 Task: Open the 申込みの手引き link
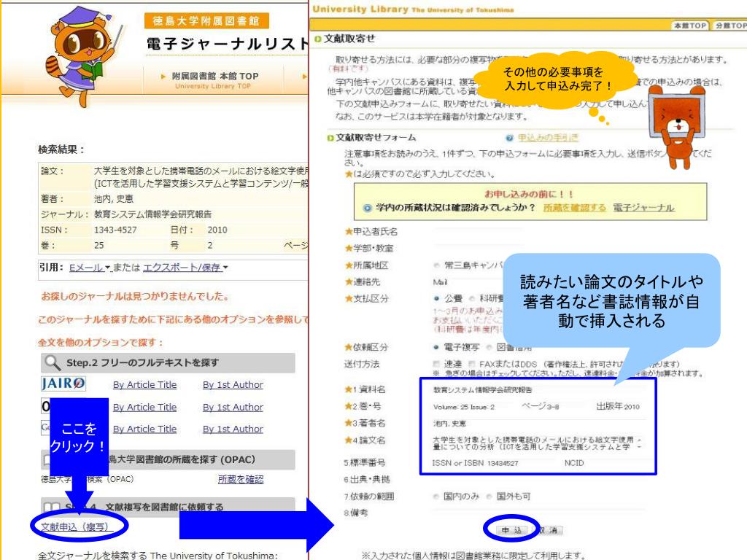(x=548, y=138)
